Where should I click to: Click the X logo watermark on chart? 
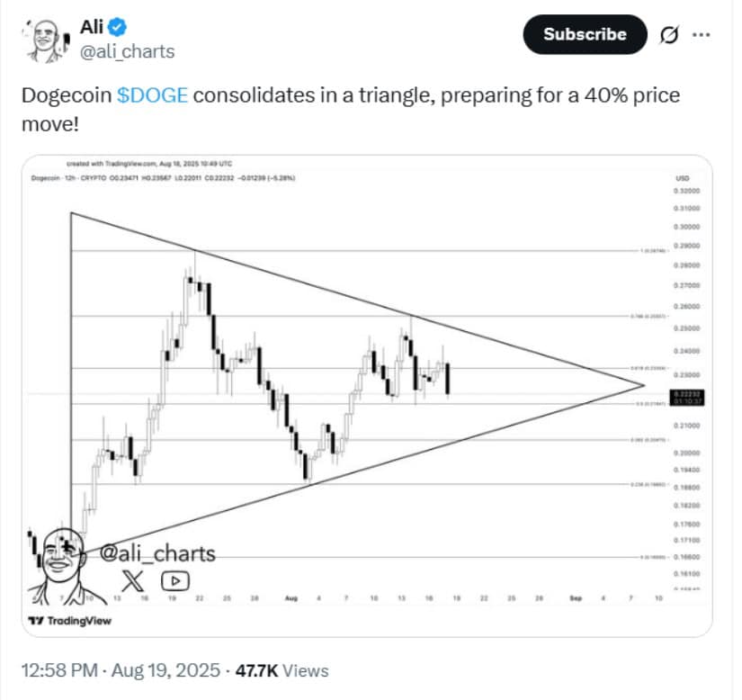click(132, 580)
